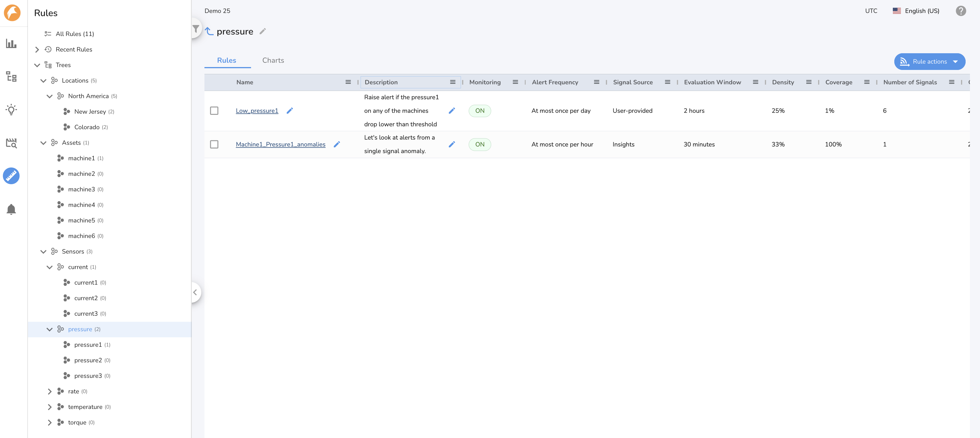
Task: Select the Colorado location
Action: (x=87, y=127)
